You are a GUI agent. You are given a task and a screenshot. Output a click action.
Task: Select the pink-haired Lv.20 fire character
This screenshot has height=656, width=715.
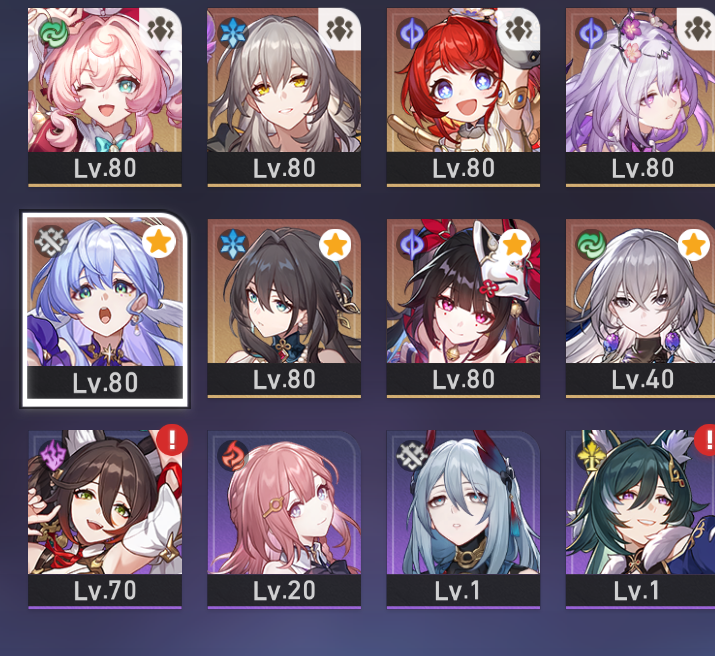click(284, 519)
